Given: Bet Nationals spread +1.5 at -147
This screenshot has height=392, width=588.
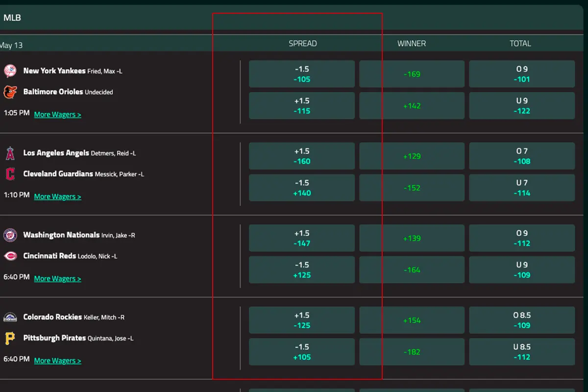Looking at the screenshot, I should point(302,238).
